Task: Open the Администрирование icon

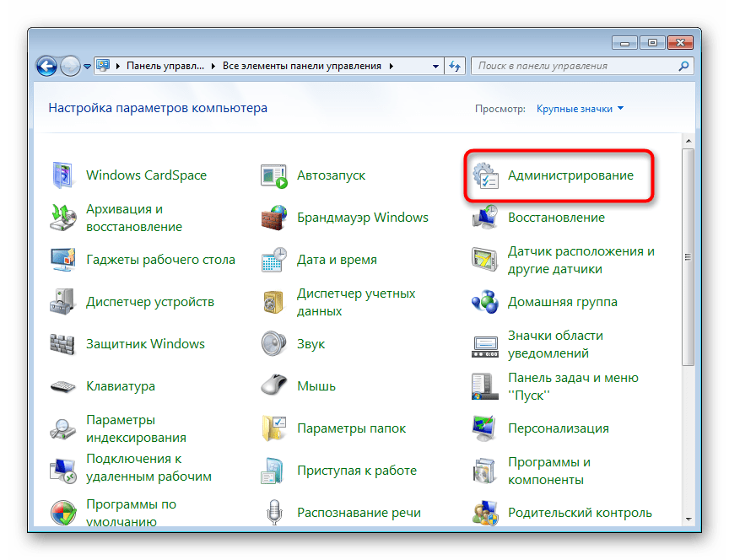Action: click(x=485, y=176)
